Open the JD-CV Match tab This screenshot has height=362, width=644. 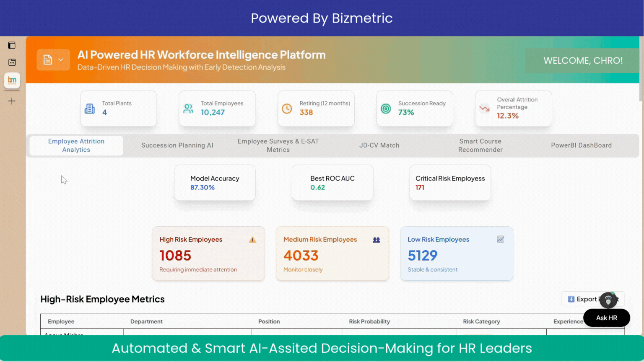tap(379, 145)
